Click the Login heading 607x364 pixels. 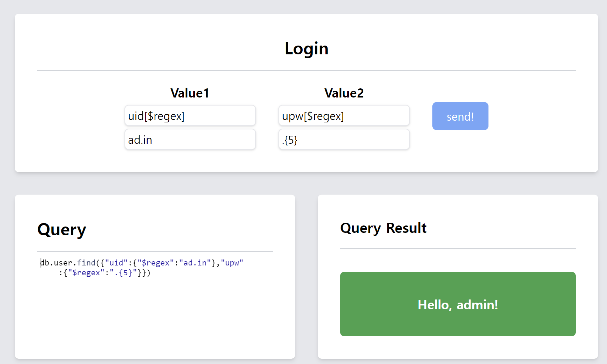[x=306, y=48]
